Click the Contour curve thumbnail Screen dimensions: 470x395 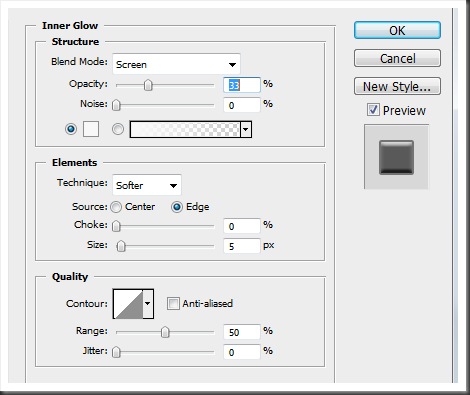tap(128, 304)
